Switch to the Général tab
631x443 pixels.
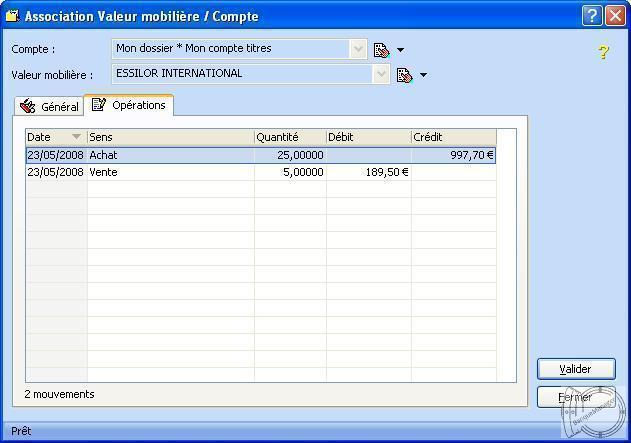tap(50, 107)
